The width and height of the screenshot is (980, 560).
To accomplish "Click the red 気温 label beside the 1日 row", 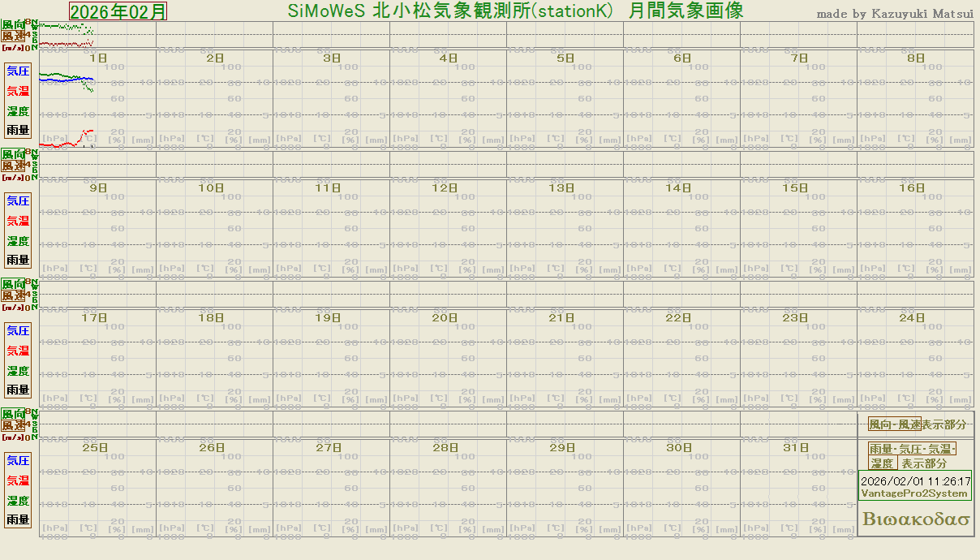I will (18, 91).
